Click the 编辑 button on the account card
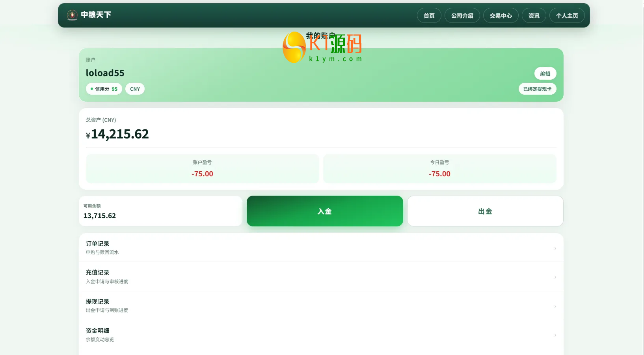 pyautogui.click(x=545, y=74)
